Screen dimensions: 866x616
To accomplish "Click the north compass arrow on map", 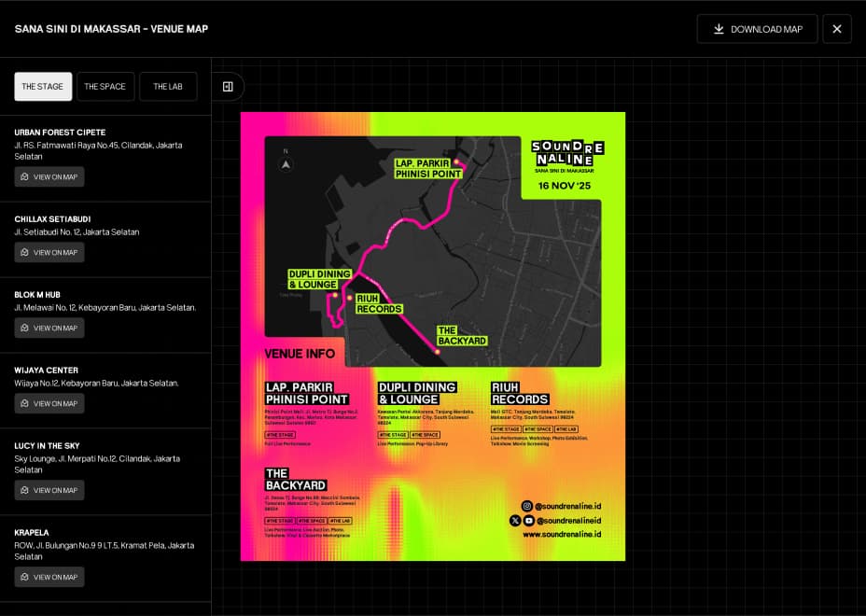I will click(286, 164).
